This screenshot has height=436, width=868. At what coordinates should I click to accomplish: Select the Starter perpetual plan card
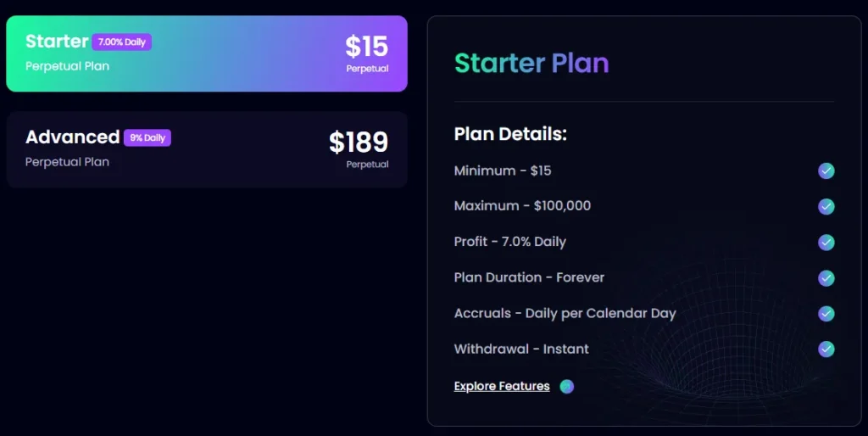[x=206, y=53]
